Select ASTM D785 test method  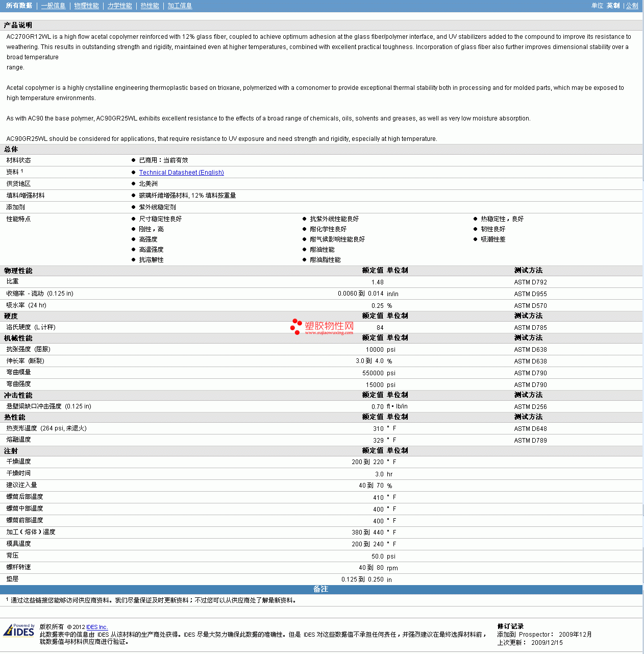coord(531,328)
